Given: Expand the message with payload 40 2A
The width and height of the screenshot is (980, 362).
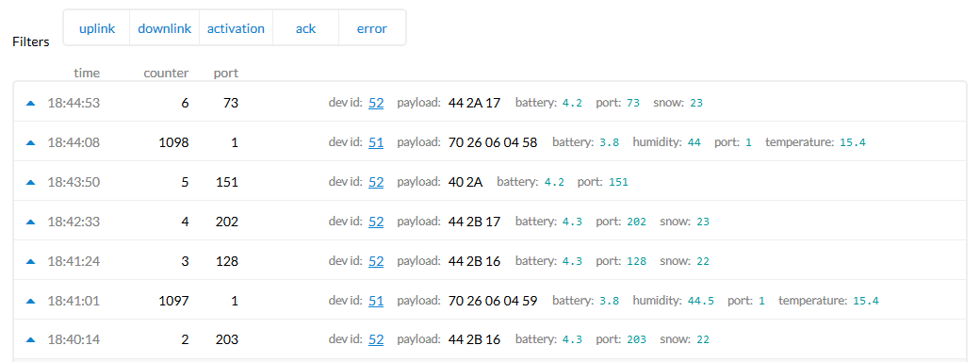Looking at the screenshot, I should point(490,182).
